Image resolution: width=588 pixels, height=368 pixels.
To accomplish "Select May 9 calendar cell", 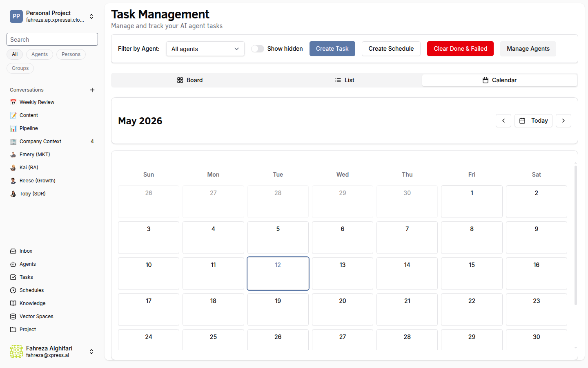I will click(x=537, y=238).
